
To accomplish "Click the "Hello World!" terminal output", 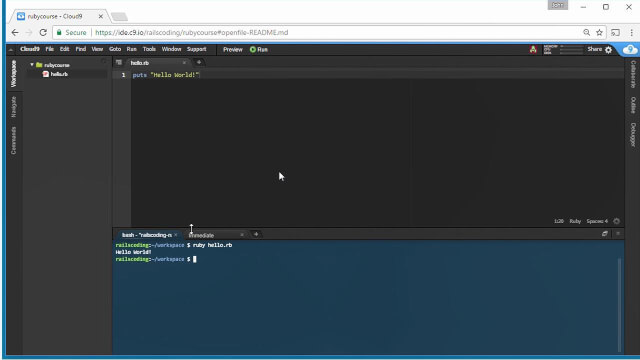I will pyautogui.click(x=133, y=252).
